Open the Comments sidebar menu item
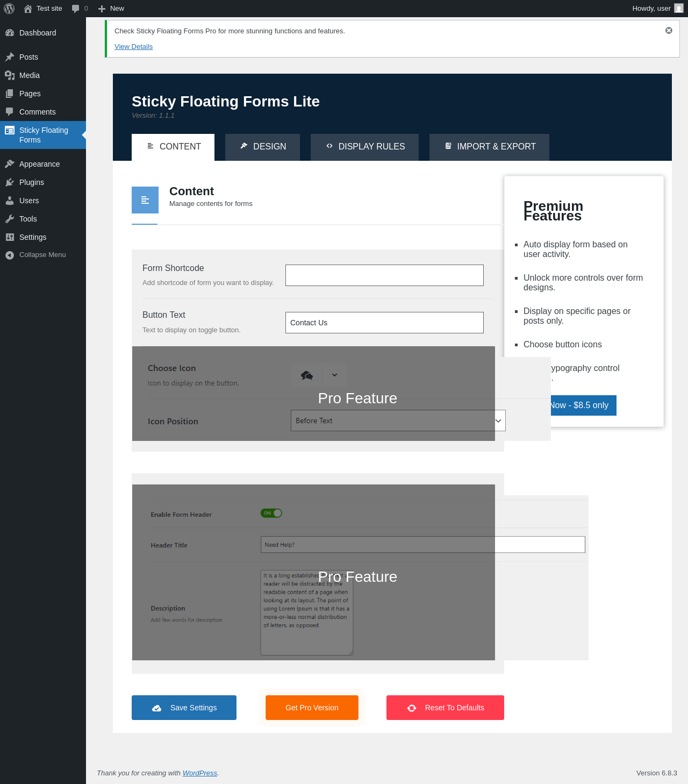The image size is (688, 784). tap(43, 112)
